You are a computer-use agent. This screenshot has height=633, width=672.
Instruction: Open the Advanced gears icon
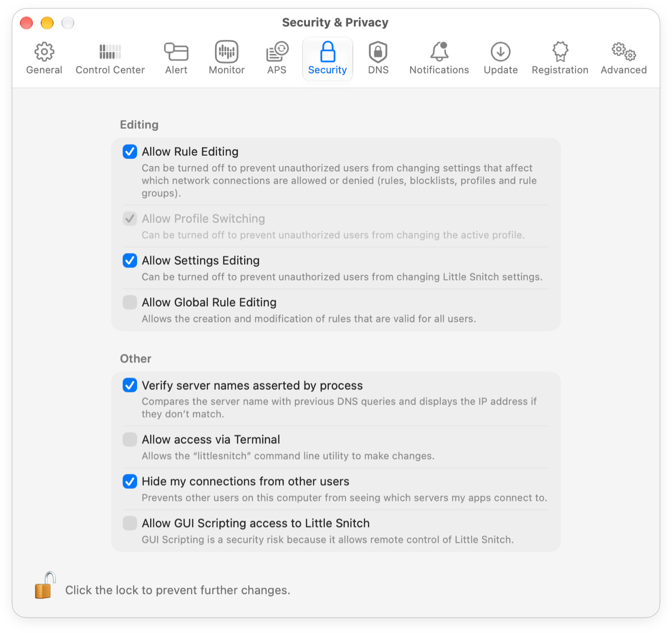623,52
